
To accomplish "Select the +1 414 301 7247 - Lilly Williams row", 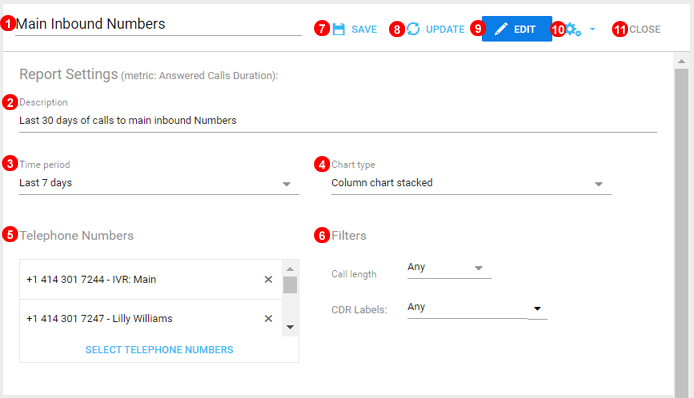I will coord(151,318).
